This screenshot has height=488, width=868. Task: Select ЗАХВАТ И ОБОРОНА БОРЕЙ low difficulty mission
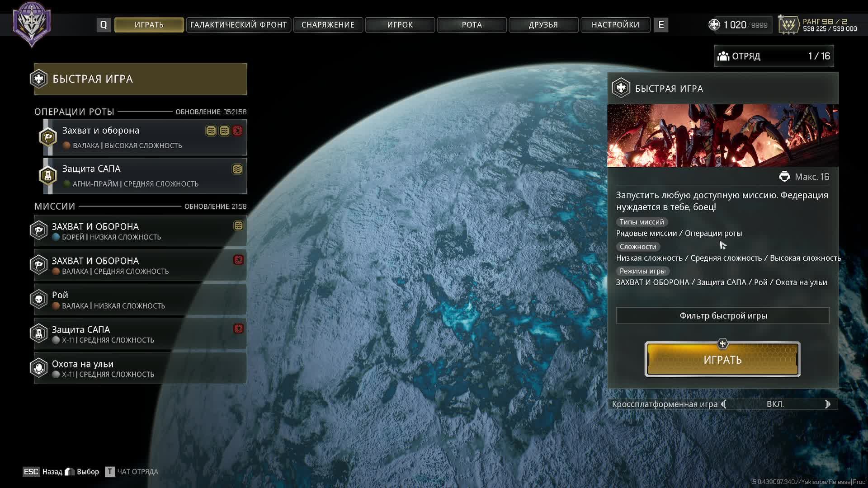point(140,231)
